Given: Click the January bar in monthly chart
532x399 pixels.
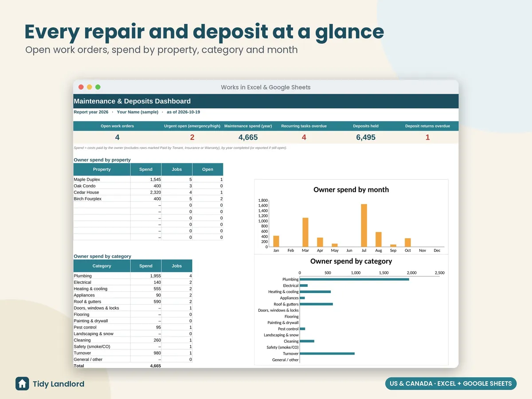Looking at the screenshot, I should pos(276,241).
